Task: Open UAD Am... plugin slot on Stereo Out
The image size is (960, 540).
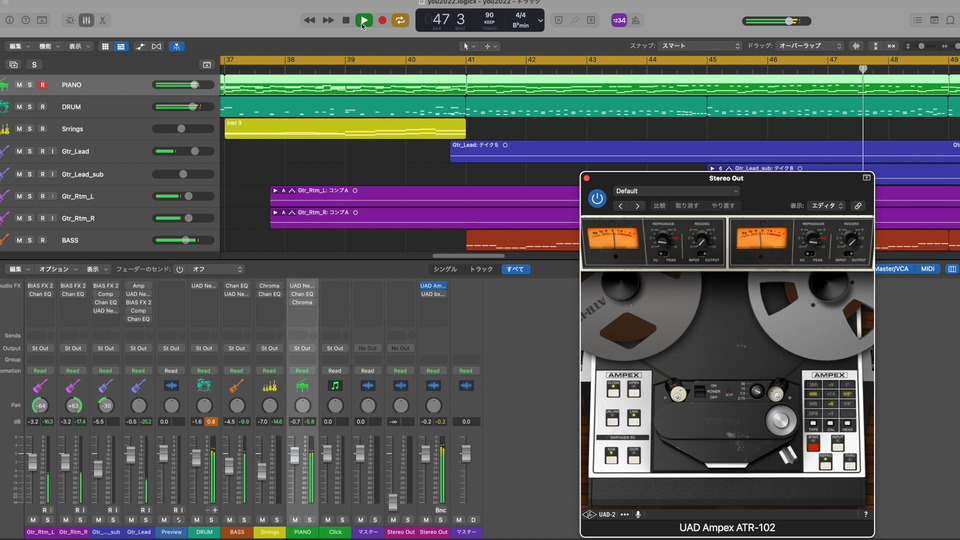Action: (433, 286)
